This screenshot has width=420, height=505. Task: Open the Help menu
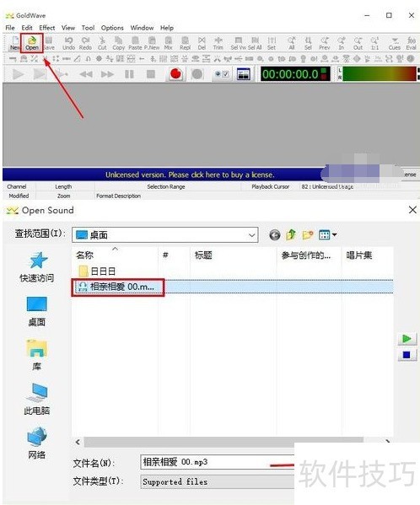point(167,28)
